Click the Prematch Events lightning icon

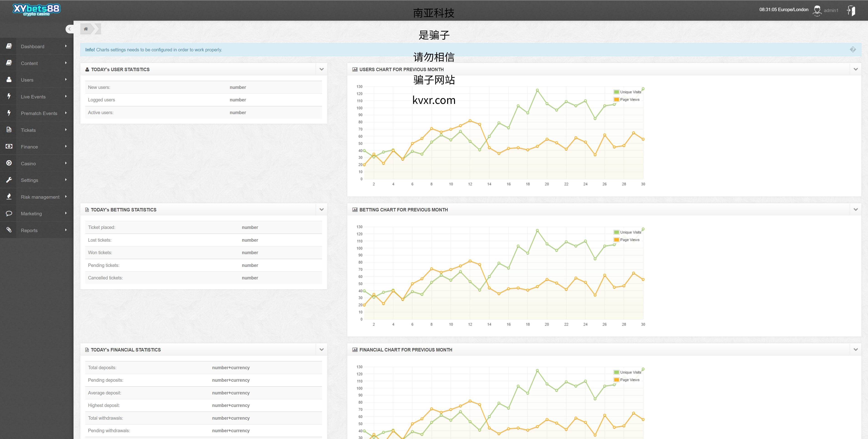tap(9, 113)
